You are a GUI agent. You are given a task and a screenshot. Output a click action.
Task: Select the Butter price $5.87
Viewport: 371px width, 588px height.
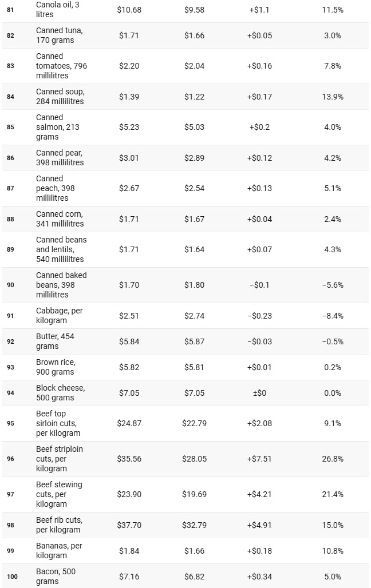coord(194,341)
